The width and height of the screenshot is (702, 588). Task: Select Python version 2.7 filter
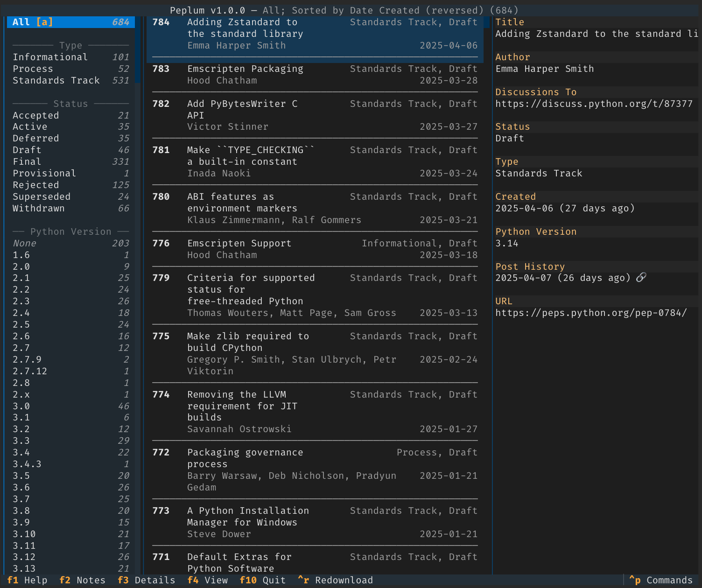tap(71, 348)
